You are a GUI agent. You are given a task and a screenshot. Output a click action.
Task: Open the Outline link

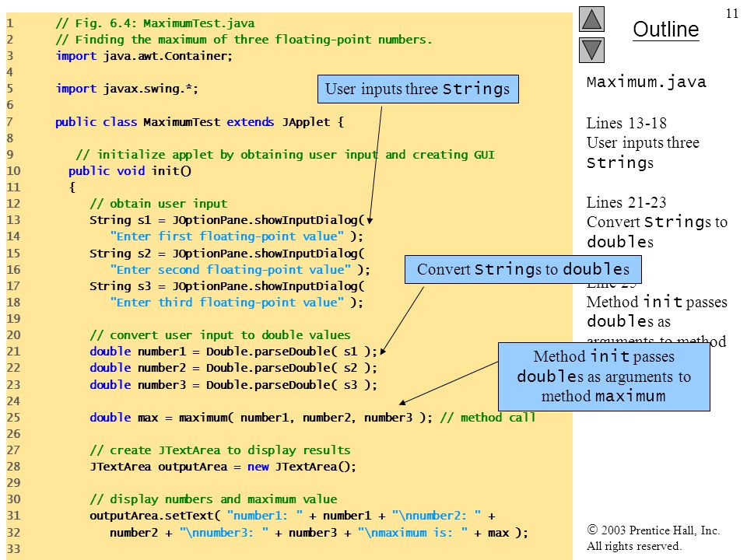coord(665,30)
